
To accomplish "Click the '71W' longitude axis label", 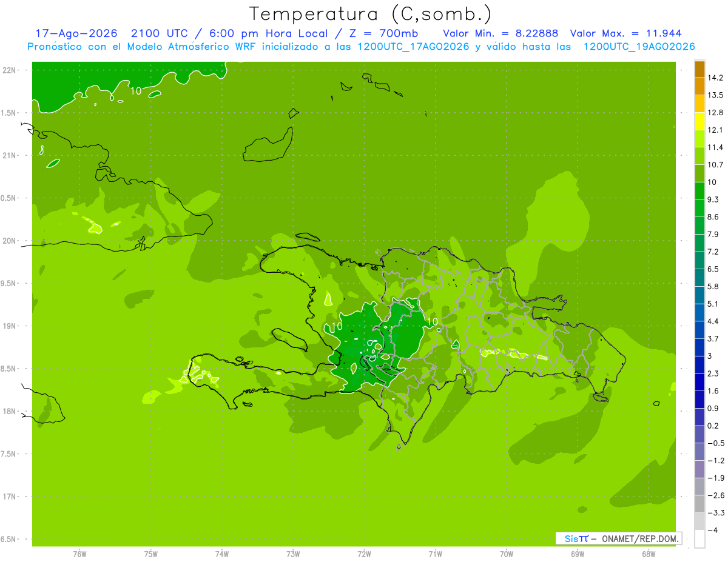I will coord(435,554).
